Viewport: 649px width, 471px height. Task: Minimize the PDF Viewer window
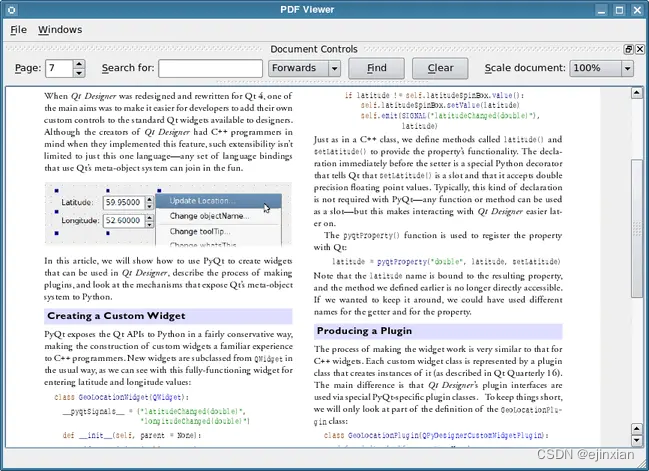[x=601, y=10]
